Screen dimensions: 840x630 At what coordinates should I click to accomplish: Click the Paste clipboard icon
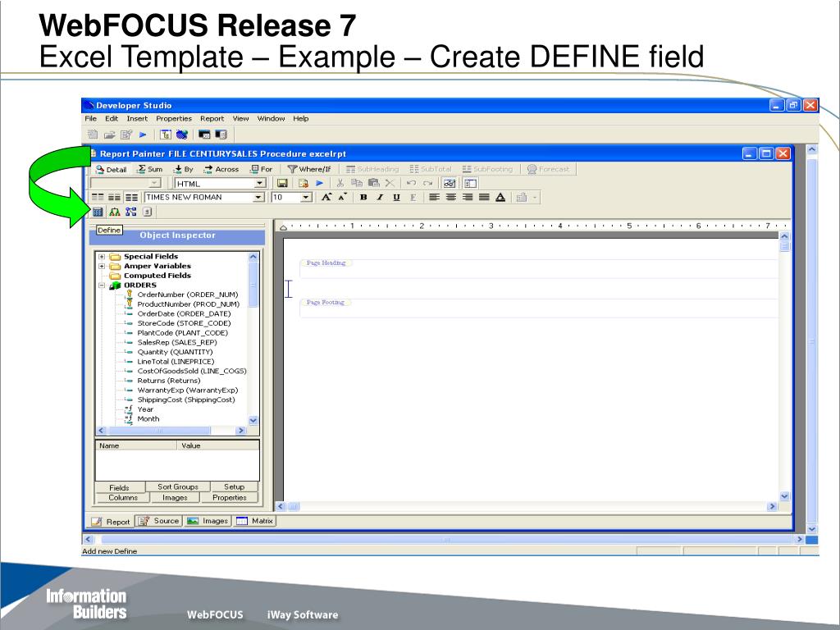pos(374,183)
